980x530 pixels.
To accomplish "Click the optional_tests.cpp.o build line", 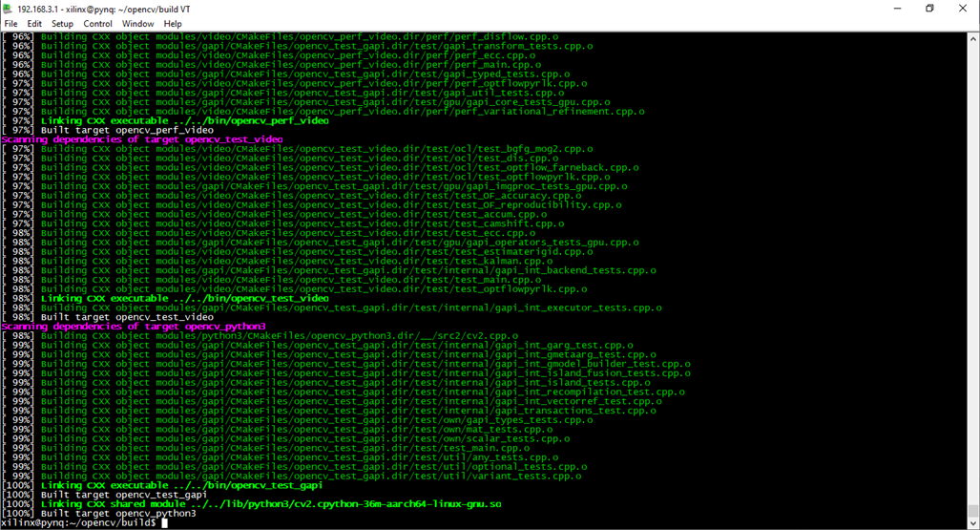I will (x=294, y=466).
